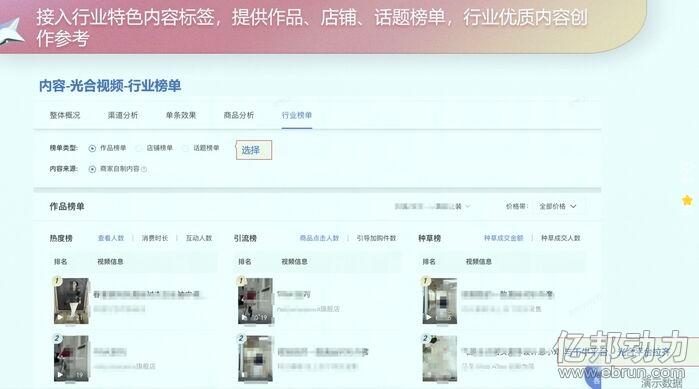
Task: Click the info icon beside 商家自制内容
Action: click(x=144, y=169)
